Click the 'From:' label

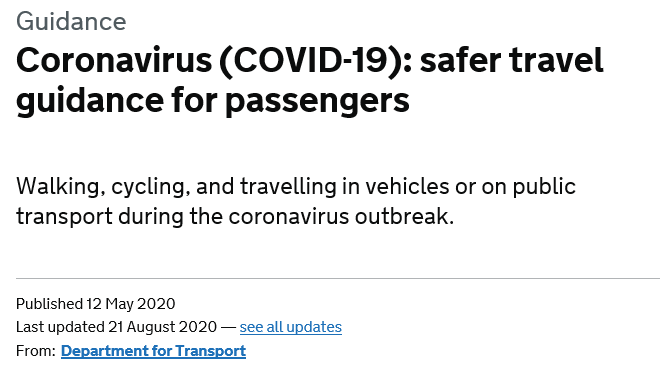(36, 351)
